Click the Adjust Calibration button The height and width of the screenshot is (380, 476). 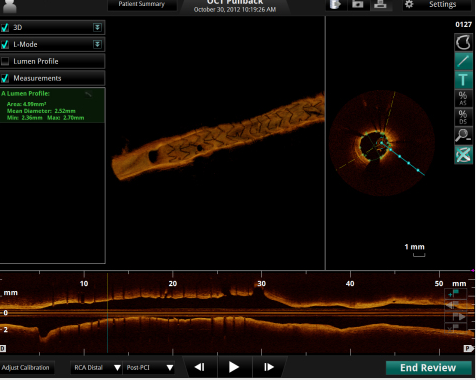click(26, 368)
